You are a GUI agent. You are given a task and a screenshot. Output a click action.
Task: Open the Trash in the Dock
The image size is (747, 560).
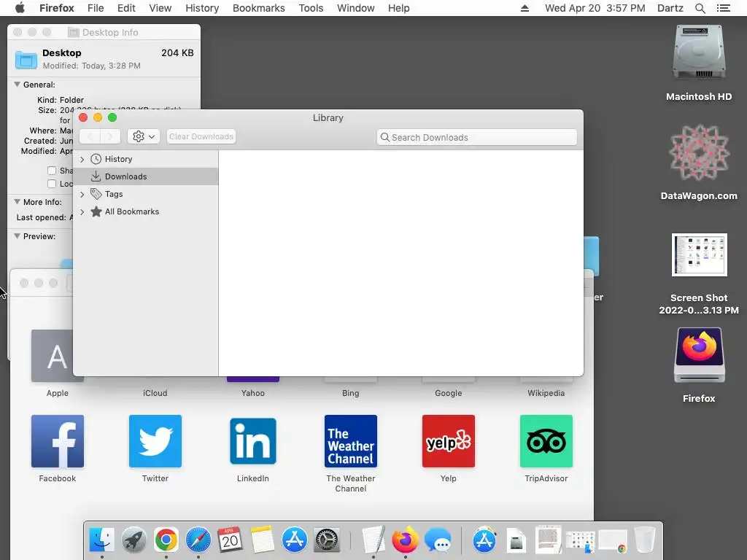pos(645,540)
